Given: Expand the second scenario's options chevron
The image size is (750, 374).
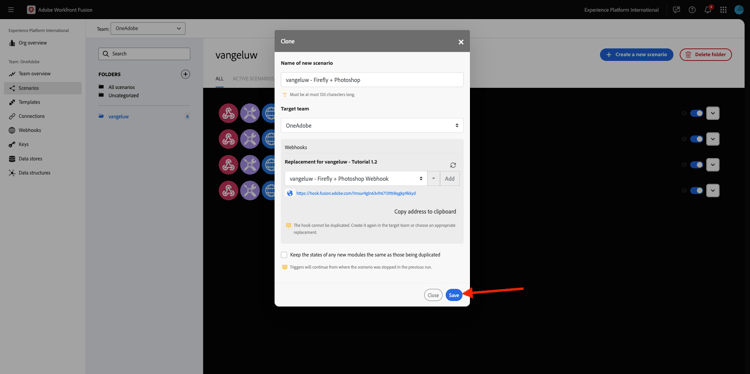Looking at the screenshot, I should coord(713,139).
